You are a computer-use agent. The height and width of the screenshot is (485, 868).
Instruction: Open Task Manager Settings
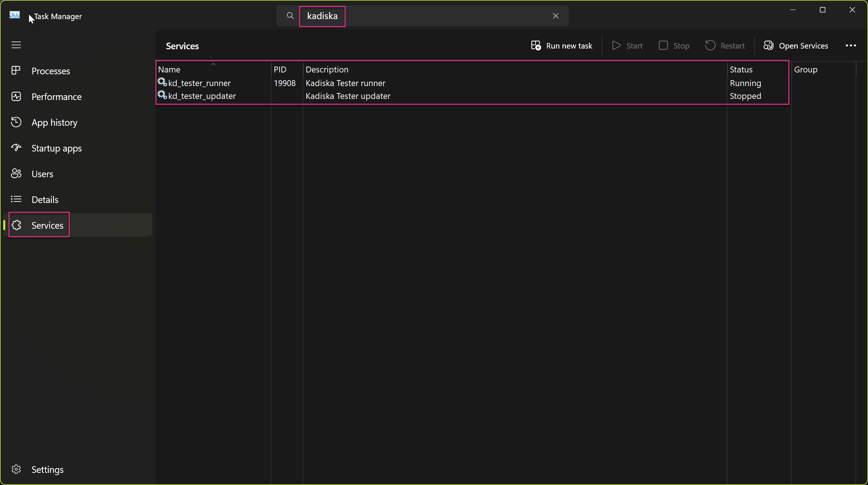[x=78, y=470]
